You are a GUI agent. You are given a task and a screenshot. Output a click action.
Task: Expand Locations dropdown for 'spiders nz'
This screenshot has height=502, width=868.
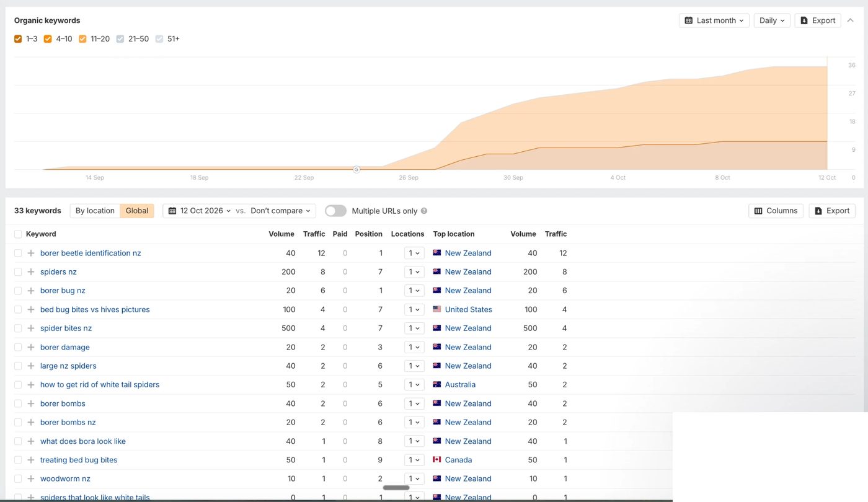(414, 271)
